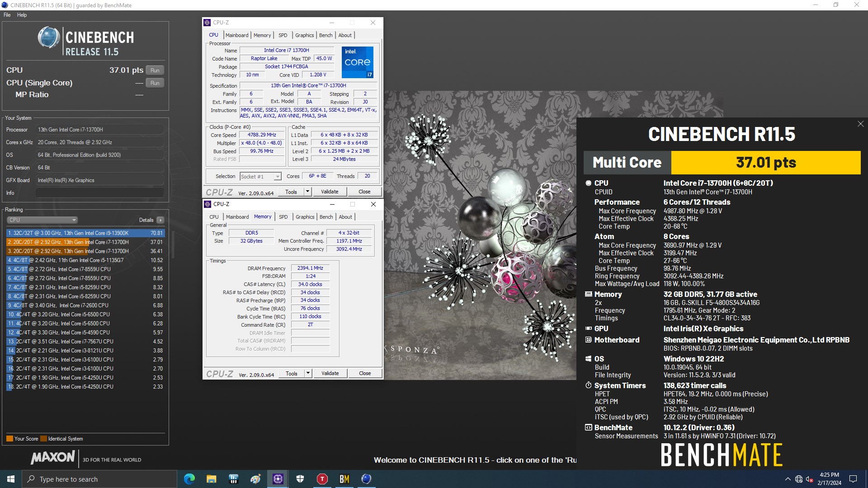Click the Cinebench app icon in title bar

[x=5, y=5]
